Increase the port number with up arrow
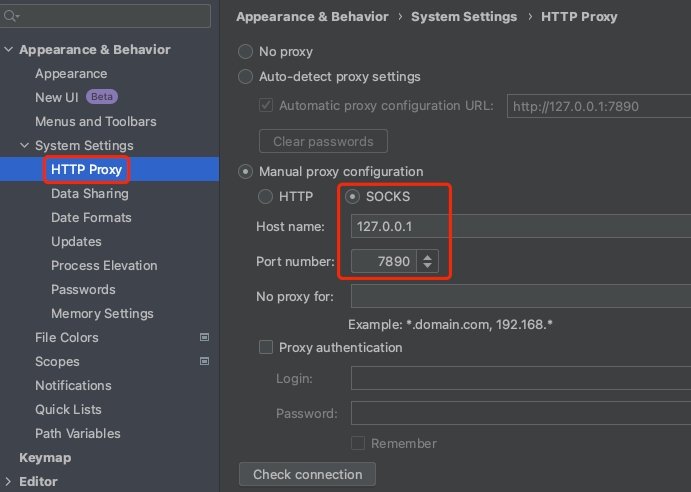 click(x=427, y=256)
